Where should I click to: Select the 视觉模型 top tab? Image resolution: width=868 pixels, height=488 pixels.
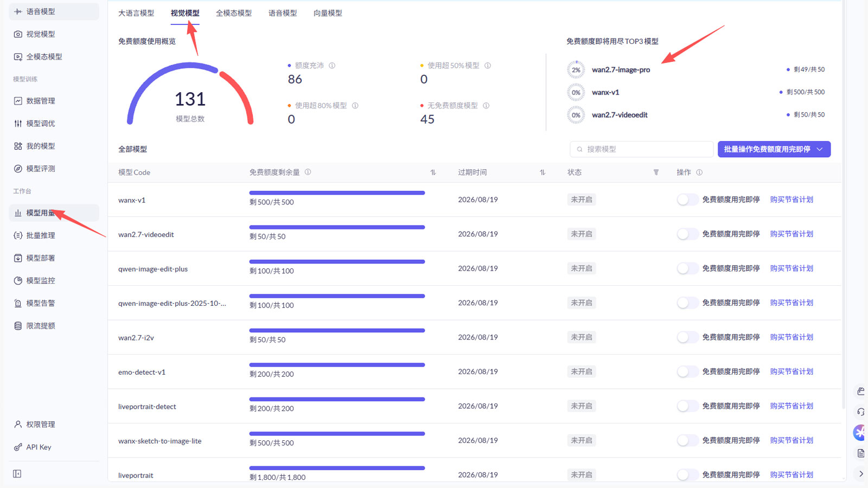[x=185, y=13]
